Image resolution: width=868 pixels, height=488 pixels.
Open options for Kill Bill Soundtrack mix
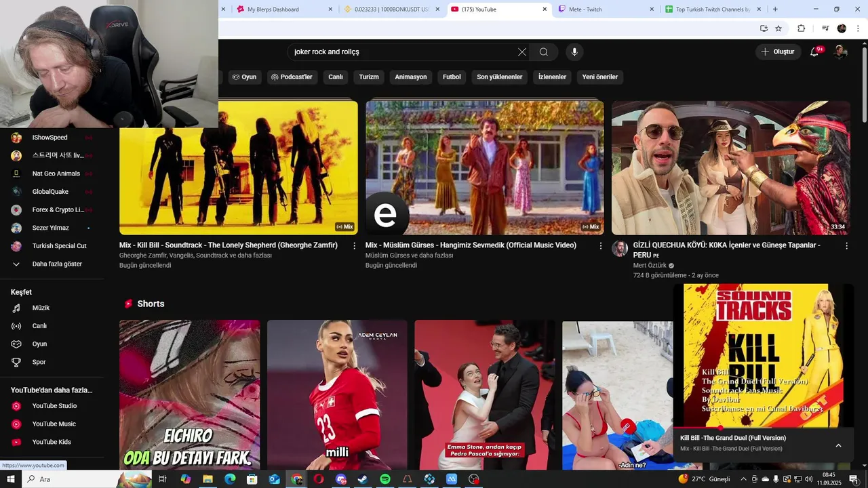click(354, 246)
